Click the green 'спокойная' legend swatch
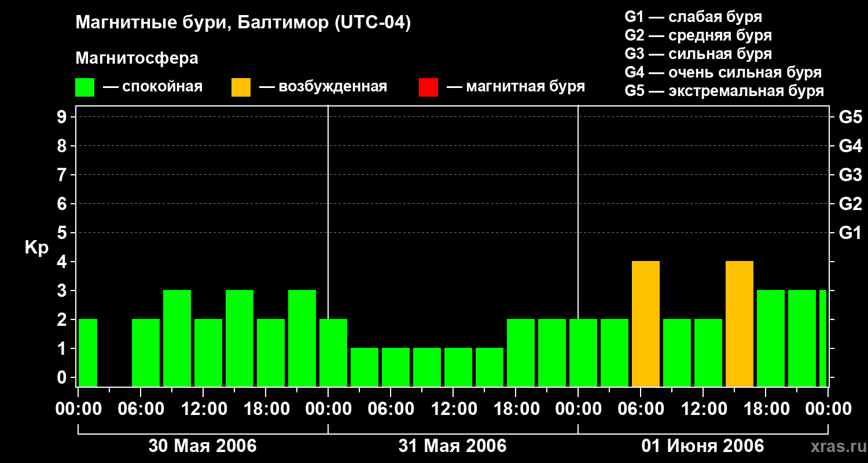This screenshot has width=868, height=463. (x=84, y=87)
